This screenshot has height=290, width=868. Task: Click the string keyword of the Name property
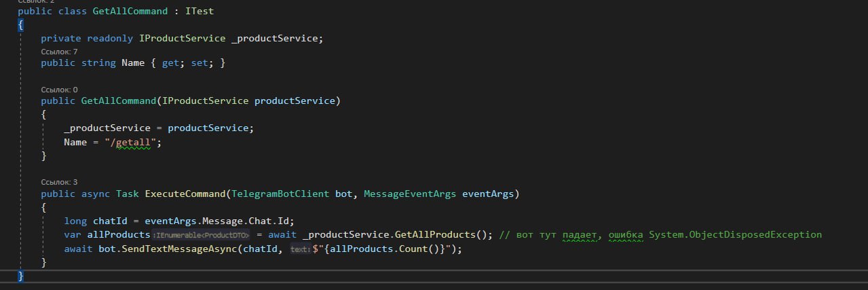[98, 63]
